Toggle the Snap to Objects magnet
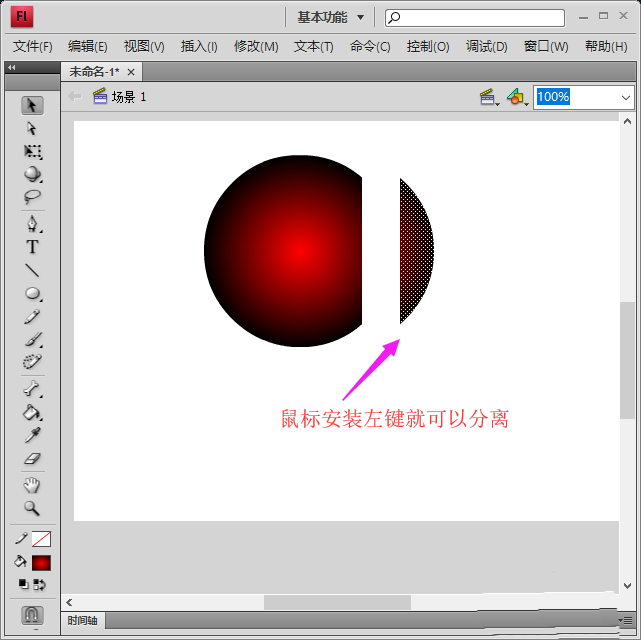Screen dimensions: 641x640 point(32,614)
